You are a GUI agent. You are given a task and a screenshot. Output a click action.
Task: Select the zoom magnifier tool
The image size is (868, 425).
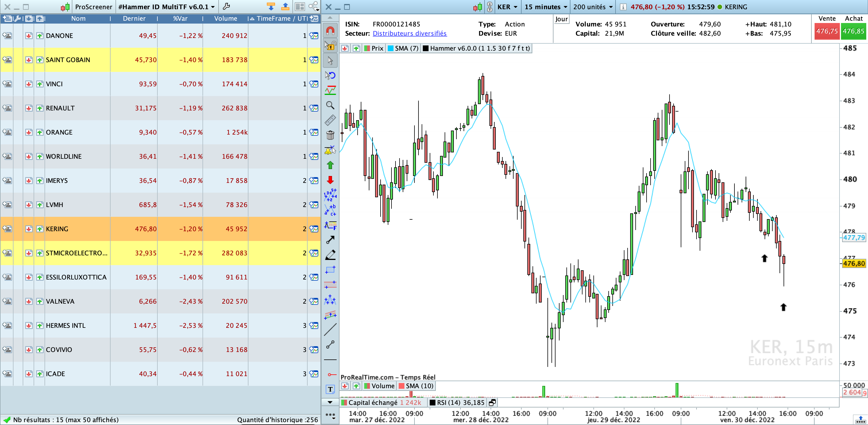pos(330,105)
